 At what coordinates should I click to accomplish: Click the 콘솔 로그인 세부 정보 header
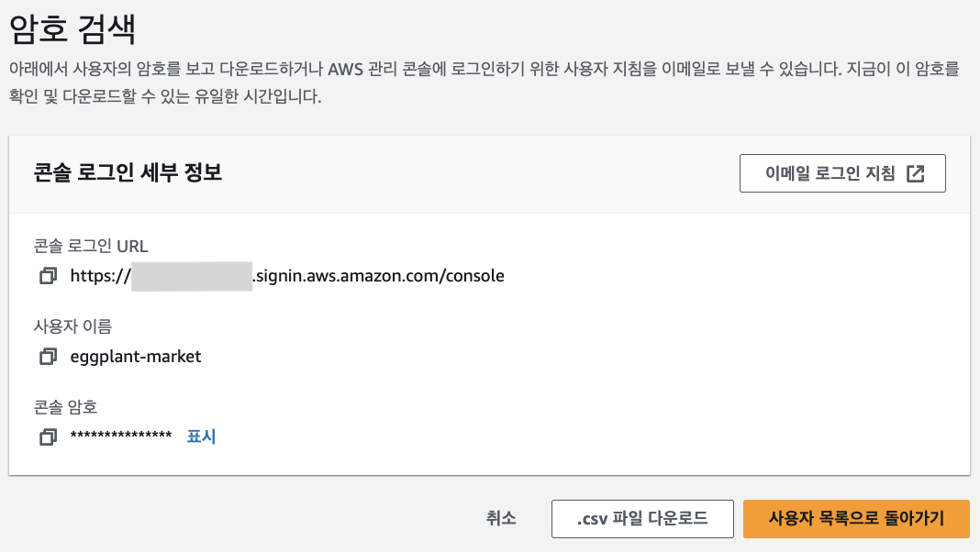click(x=128, y=172)
